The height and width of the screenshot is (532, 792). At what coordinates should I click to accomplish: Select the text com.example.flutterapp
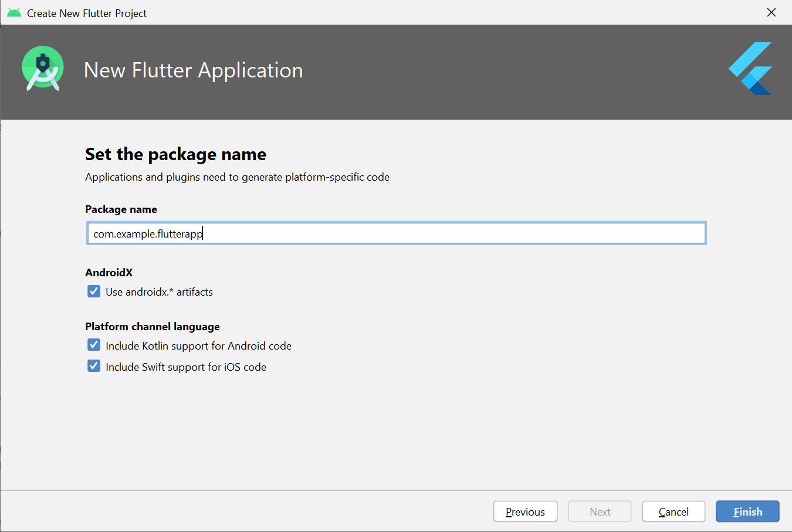147,233
